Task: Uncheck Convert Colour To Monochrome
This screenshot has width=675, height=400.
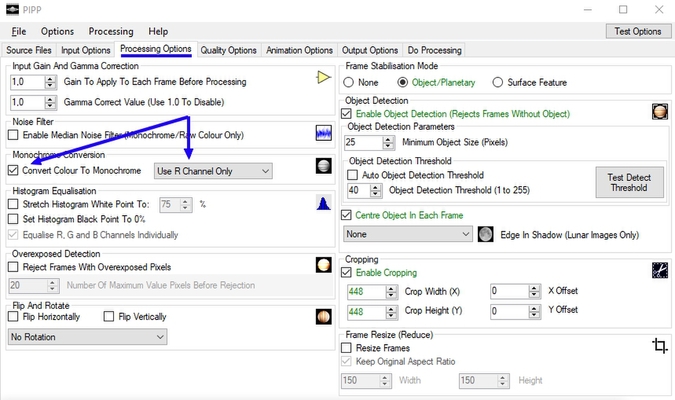Action: (13, 171)
